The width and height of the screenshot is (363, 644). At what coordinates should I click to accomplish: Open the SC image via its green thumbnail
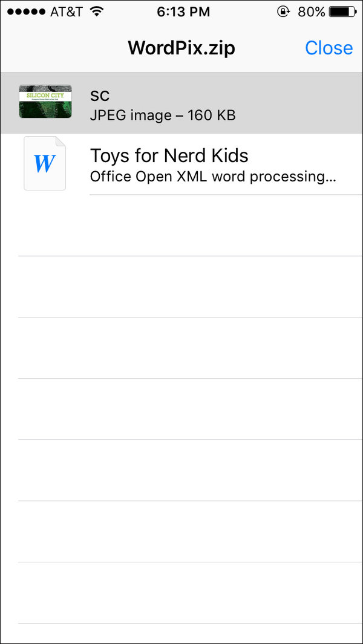click(45, 102)
